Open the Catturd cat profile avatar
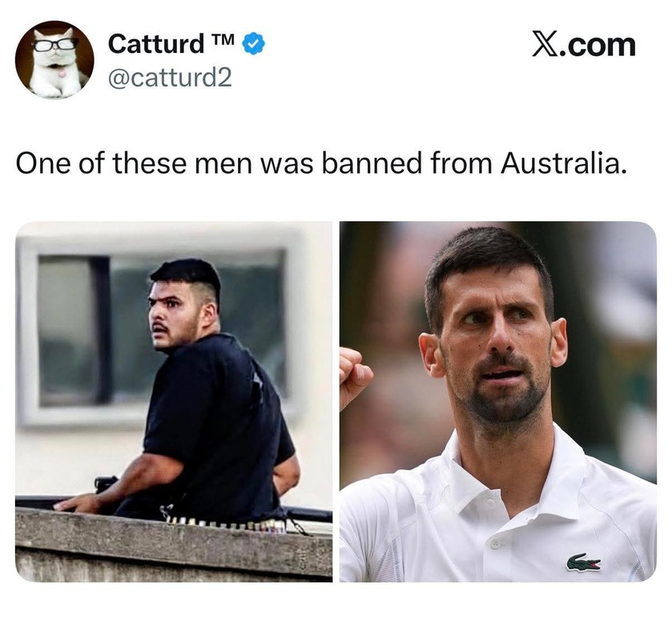The width and height of the screenshot is (672, 627). [54, 59]
